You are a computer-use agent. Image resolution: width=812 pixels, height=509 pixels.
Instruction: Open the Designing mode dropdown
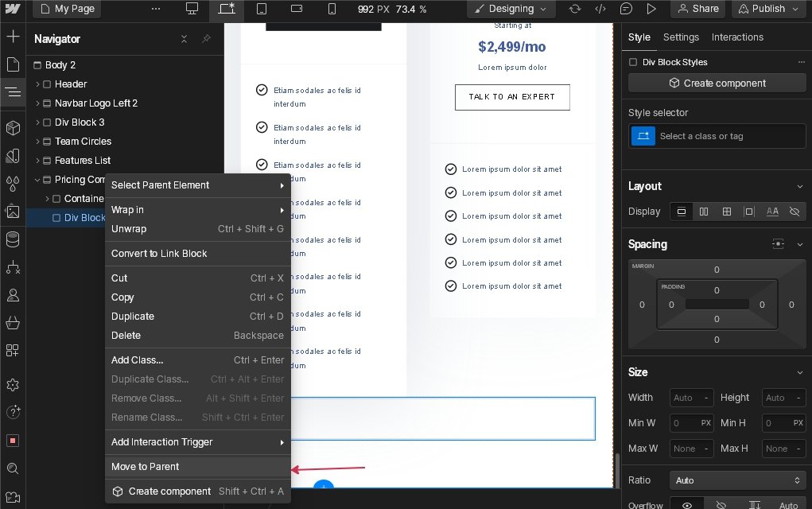511,9
